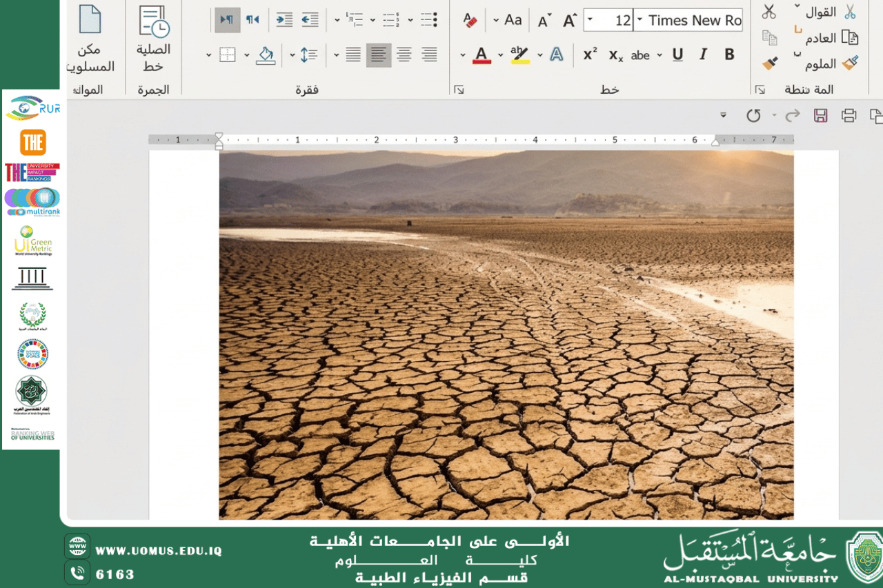Click the www.uomus.edu.iq website link

[159, 551]
